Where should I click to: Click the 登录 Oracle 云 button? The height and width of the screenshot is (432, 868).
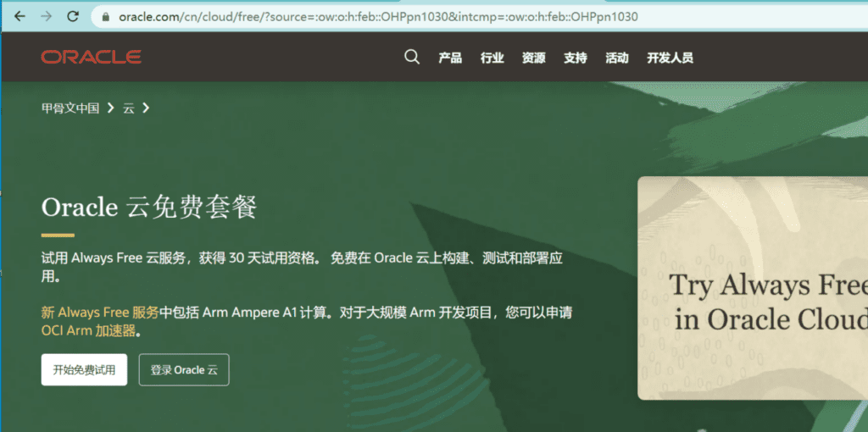click(x=184, y=370)
